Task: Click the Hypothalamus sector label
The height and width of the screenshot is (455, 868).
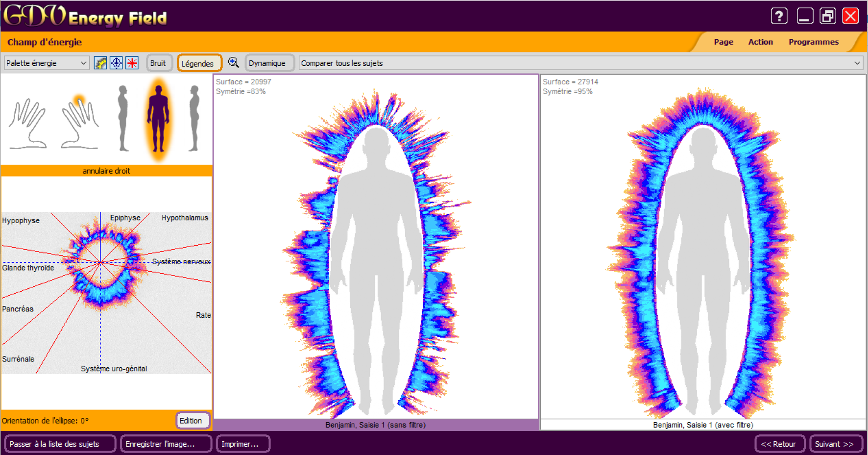Action: 185,218
